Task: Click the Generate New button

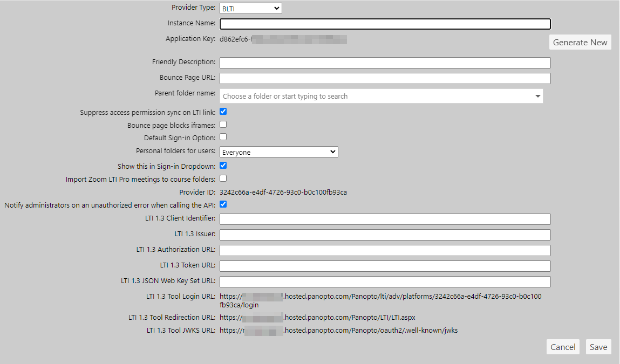Action: (580, 42)
